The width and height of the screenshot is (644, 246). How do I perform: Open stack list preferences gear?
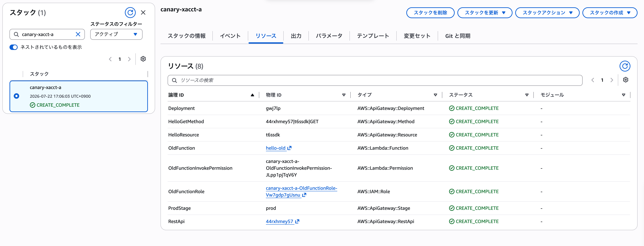(x=143, y=59)
